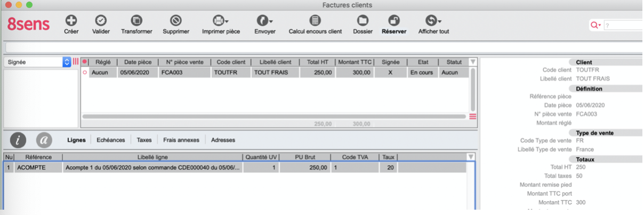Viewport: 644px width, 215px height.
Task: Focus the search input field
Action: tap(623, 25)
